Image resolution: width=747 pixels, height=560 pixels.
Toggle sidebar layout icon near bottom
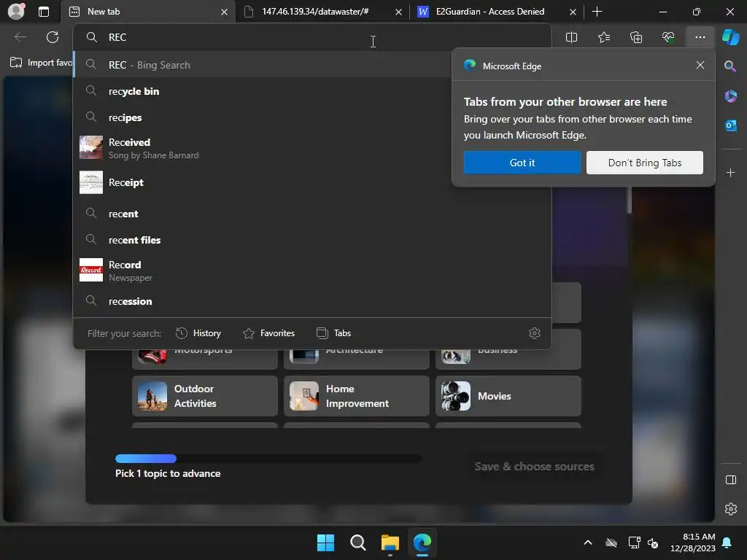tap(730, 480)
